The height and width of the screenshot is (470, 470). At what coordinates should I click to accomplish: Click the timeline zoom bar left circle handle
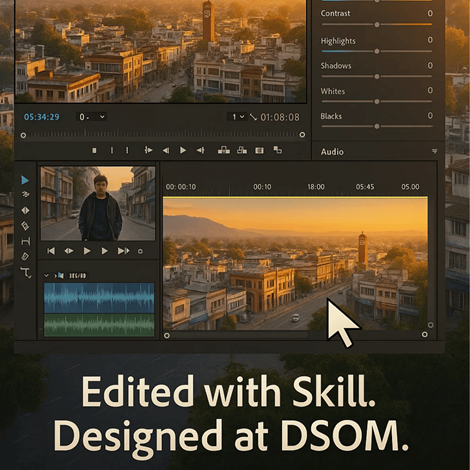pyautogui.click(x=167, y=335)
